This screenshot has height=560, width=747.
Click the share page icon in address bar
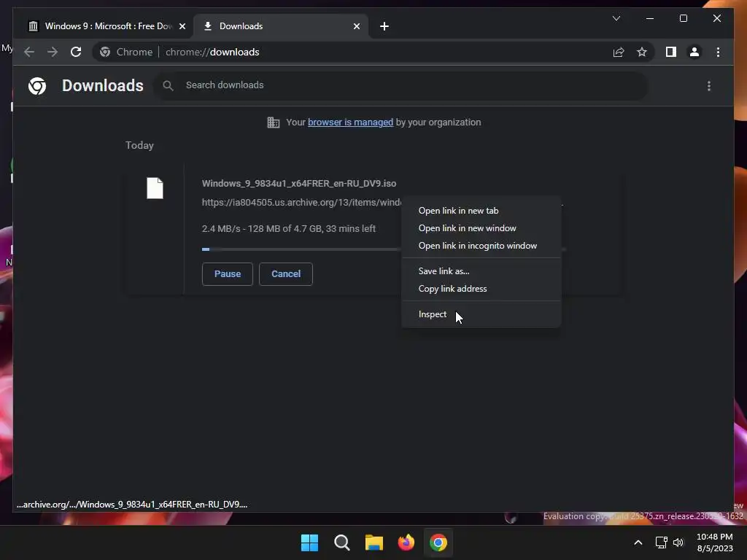[619, 52]
